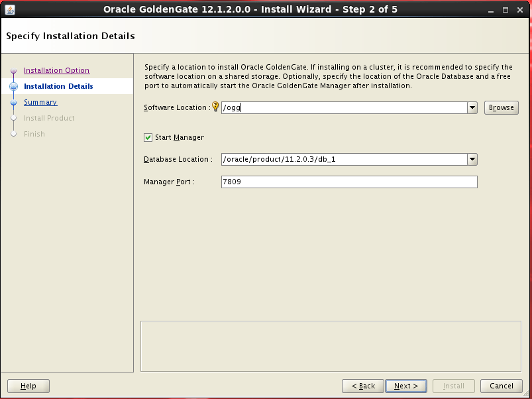The height and width of the screenshot is (399, 532).
Task: Click the 'Software Location :' label
Action: pyautogui.click(x=177, y=107)
